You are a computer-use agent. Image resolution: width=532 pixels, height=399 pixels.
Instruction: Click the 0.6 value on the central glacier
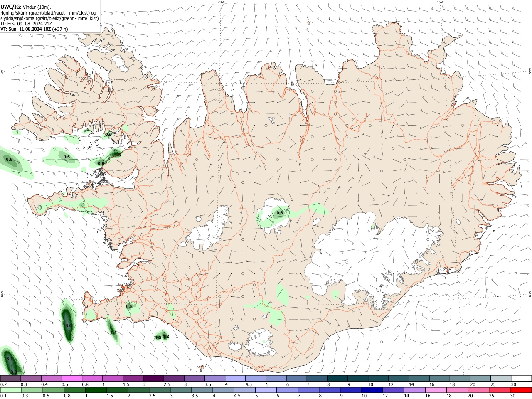(x=280, y=213)
